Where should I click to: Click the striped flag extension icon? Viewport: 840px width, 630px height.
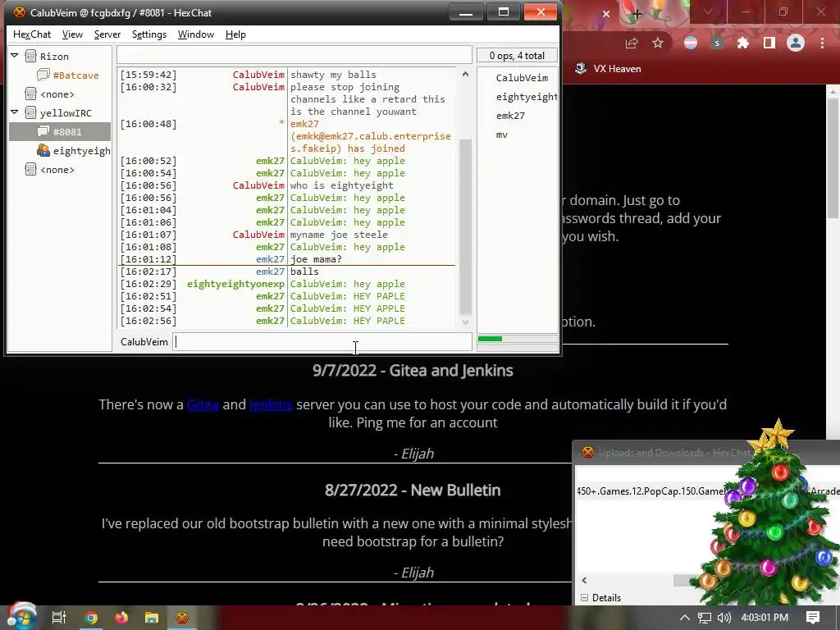691,43
